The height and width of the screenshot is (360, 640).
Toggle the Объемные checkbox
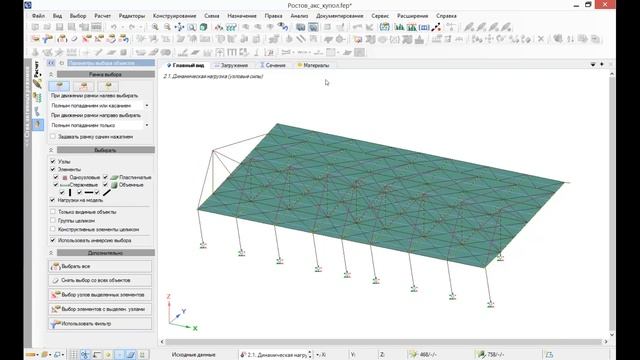105,185
